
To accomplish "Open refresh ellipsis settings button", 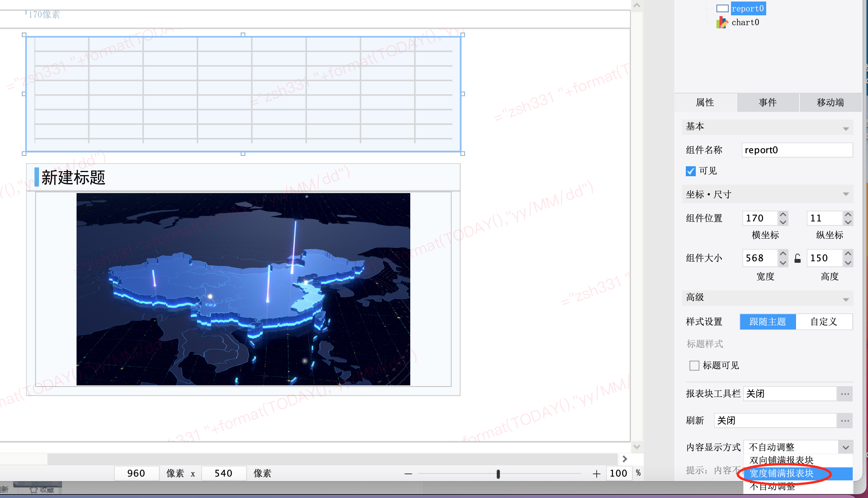I will [x=845, y=421].
